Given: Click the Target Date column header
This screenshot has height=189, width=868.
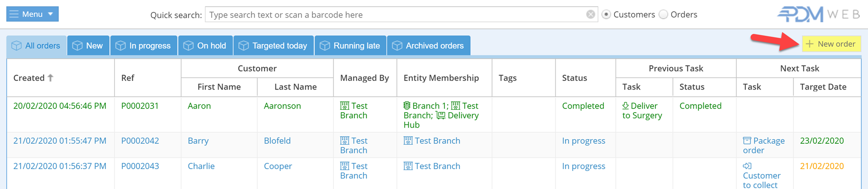Looking at the screenshot, I should coord(823,87).
